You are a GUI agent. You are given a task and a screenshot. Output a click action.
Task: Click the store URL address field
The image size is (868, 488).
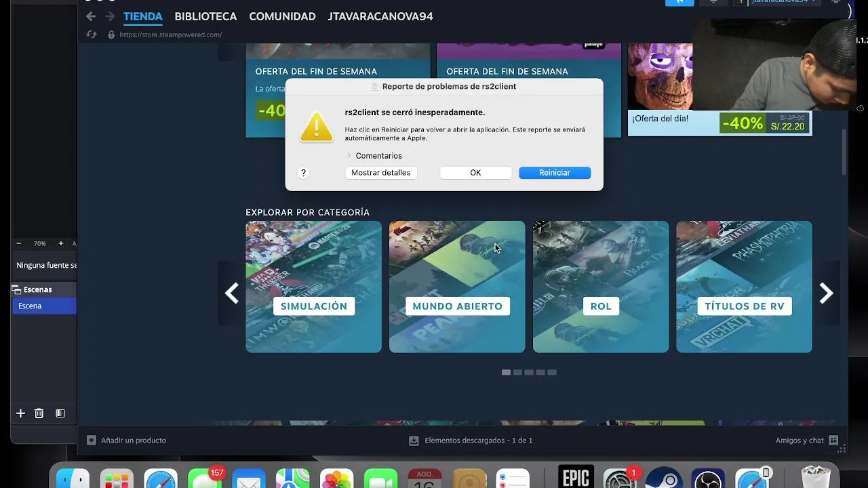point(171,35)
